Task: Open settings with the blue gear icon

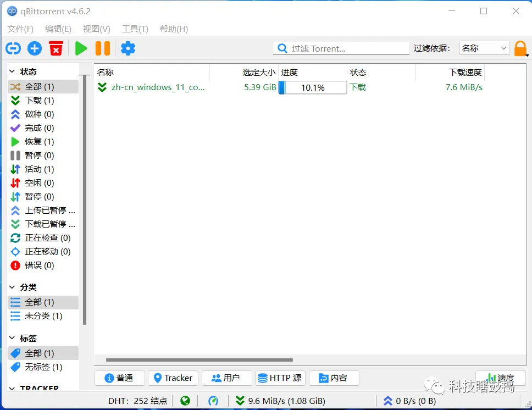Action: 128,48
